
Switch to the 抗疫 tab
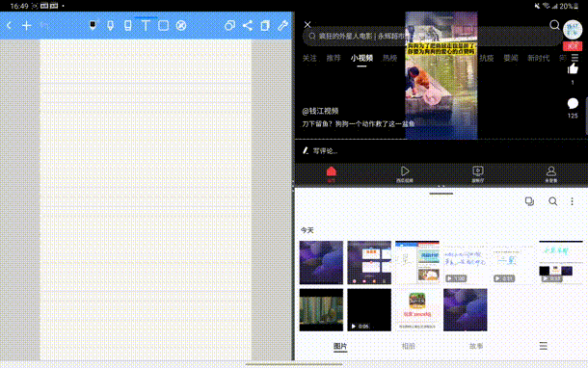pos(487,58)
